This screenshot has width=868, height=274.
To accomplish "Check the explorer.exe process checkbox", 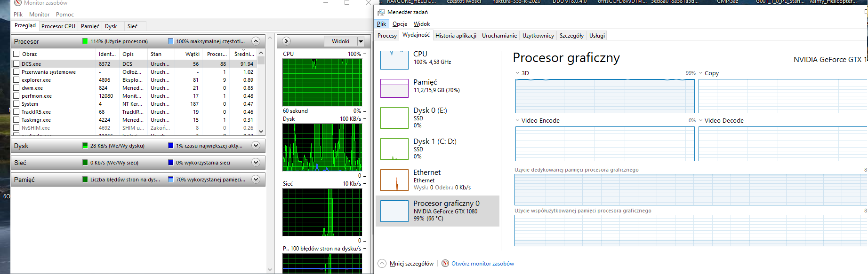I will click(16, 80).
